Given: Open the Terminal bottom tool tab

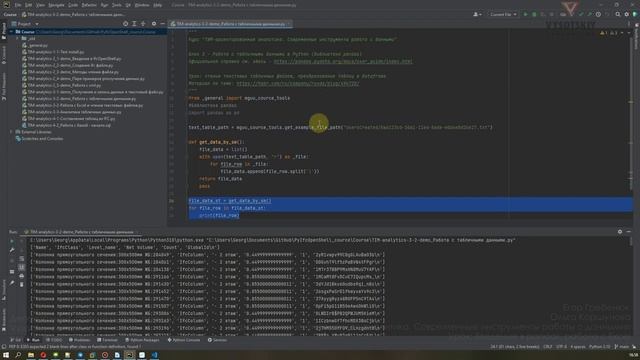Looking at the screenshot, I should (107, 340).
